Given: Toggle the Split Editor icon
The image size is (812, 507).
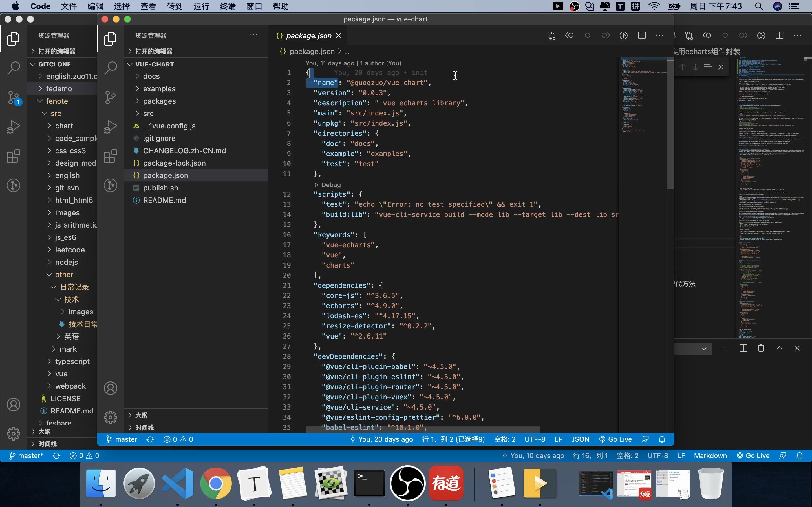Looking at the screenshot, I should tap(642, 35).
